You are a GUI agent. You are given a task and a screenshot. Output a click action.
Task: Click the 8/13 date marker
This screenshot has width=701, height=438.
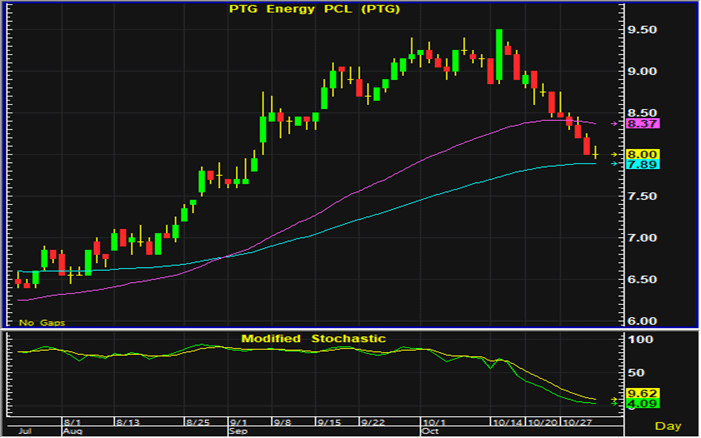pyautogui.click(x=127, y=422)
